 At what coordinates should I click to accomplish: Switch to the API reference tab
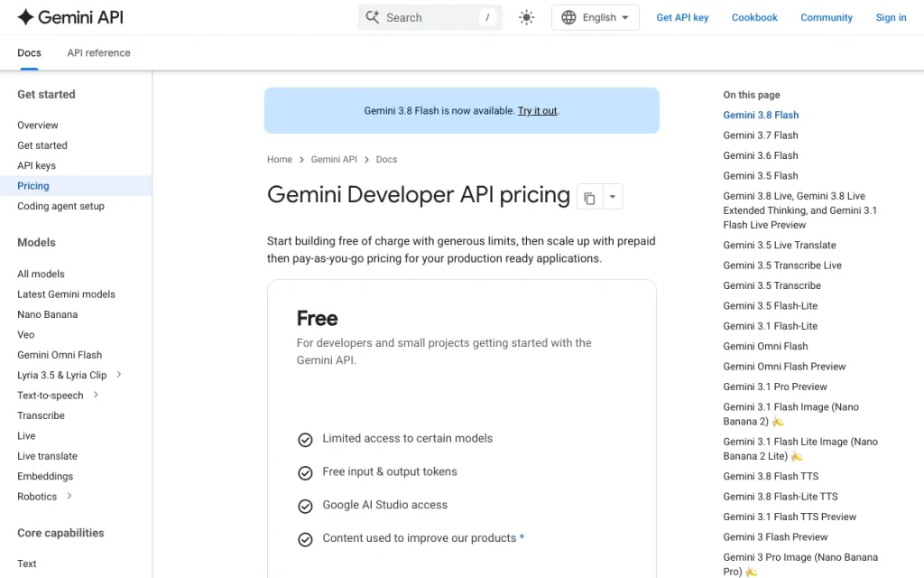(98, 52)
